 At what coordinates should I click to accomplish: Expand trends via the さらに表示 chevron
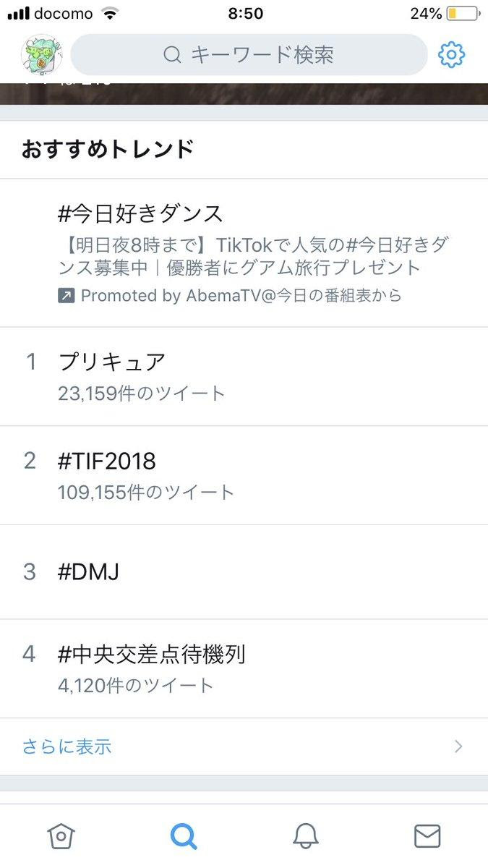(458, 746)
